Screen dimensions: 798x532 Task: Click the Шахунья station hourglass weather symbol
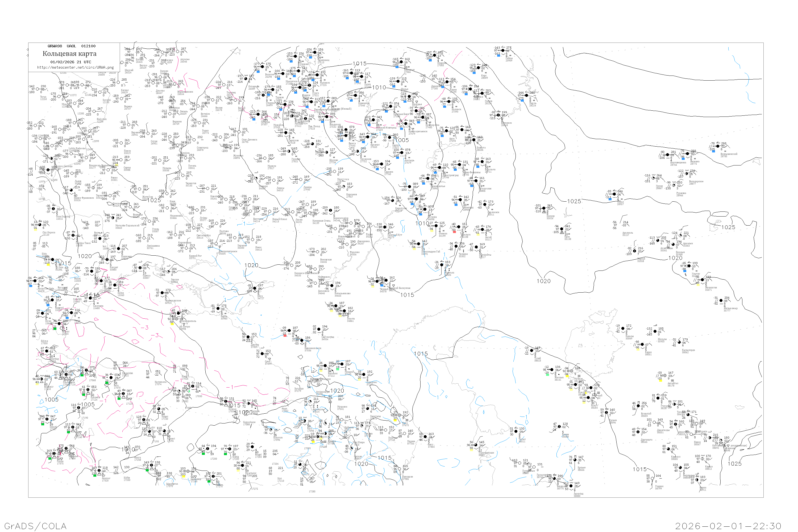click(x=409, y=101)
